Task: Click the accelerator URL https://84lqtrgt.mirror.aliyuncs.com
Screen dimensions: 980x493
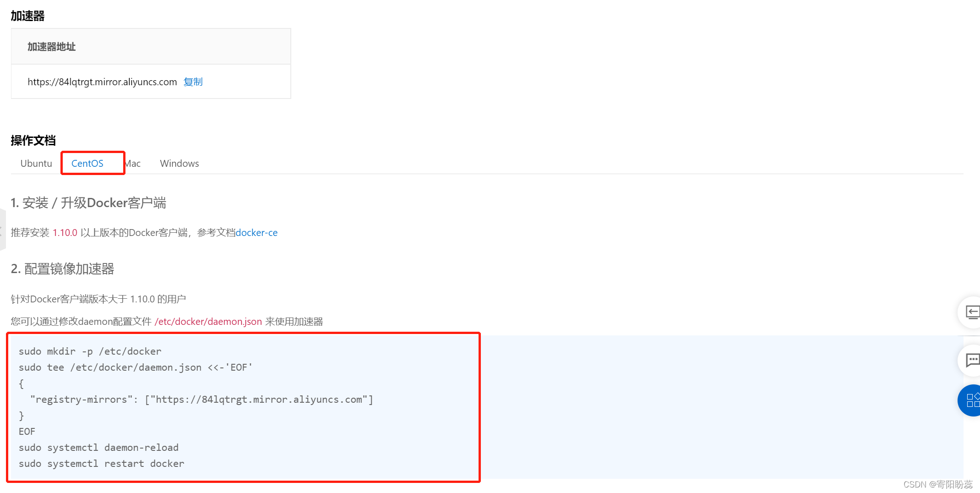Action: 102,82
